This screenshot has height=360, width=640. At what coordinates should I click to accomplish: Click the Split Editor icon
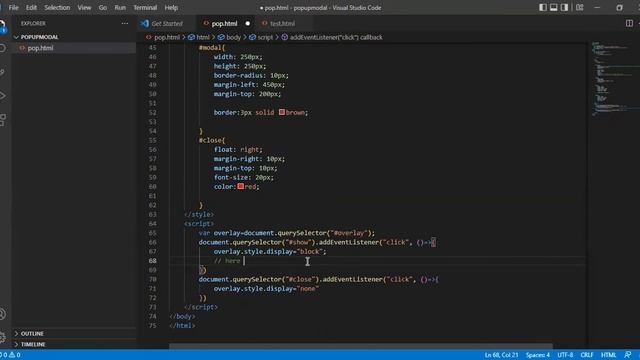629,24
